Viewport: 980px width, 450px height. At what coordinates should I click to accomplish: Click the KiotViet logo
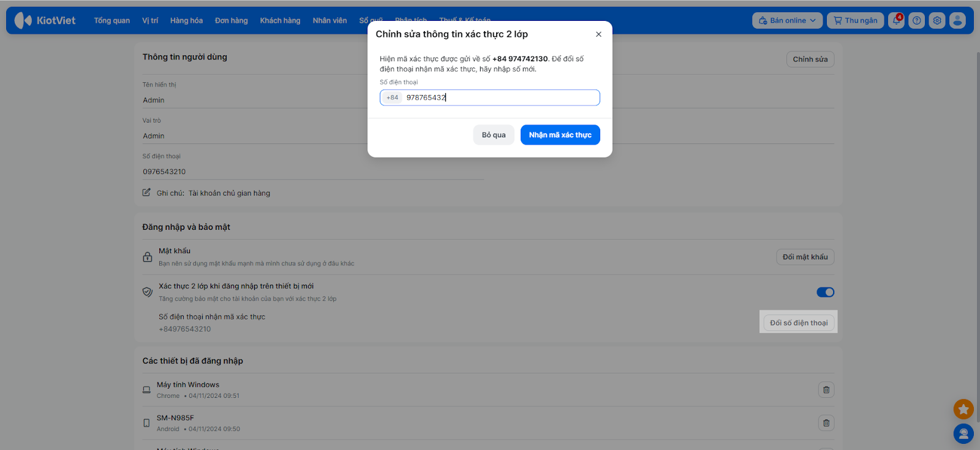pyautogui.click(x=45, y=20)
